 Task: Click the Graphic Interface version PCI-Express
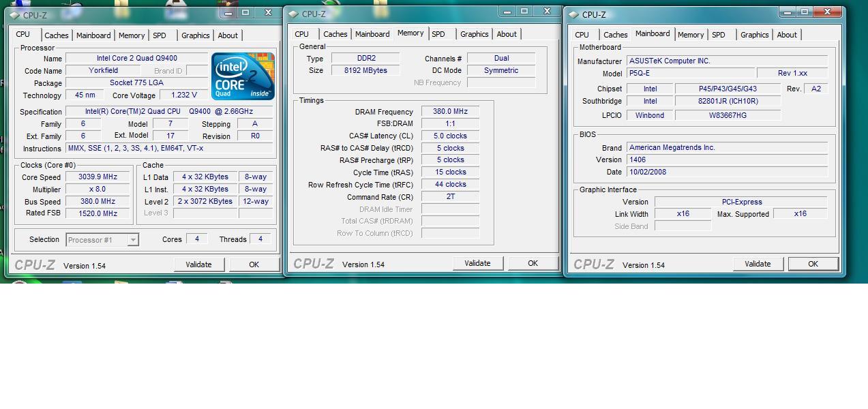741,202
